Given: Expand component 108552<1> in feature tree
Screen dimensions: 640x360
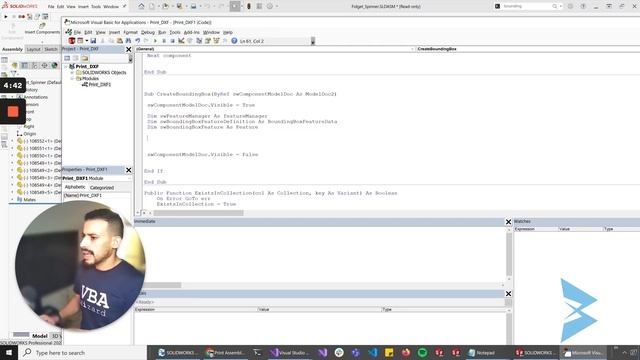Looking at the screenshot, I should point(12,141).
